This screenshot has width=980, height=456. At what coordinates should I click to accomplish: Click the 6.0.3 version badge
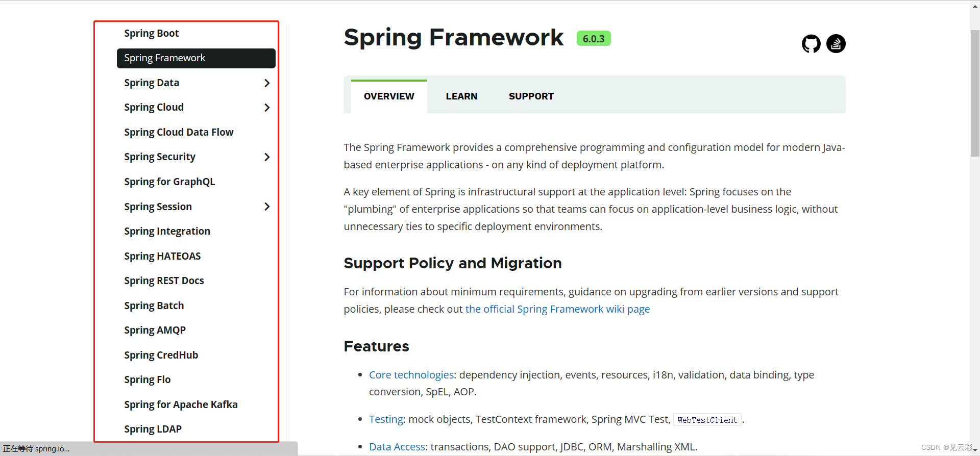click(594, 39)
